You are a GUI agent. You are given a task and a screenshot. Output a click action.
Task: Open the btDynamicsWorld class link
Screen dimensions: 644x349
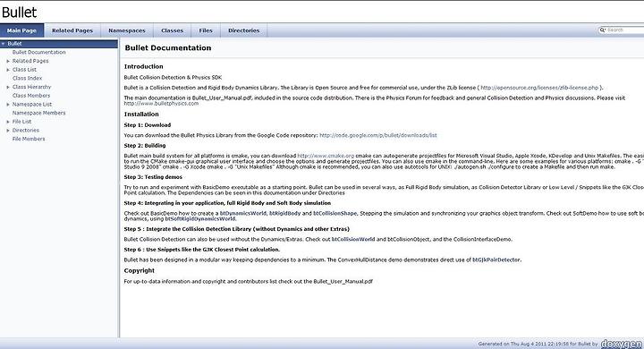coord(243,213)
